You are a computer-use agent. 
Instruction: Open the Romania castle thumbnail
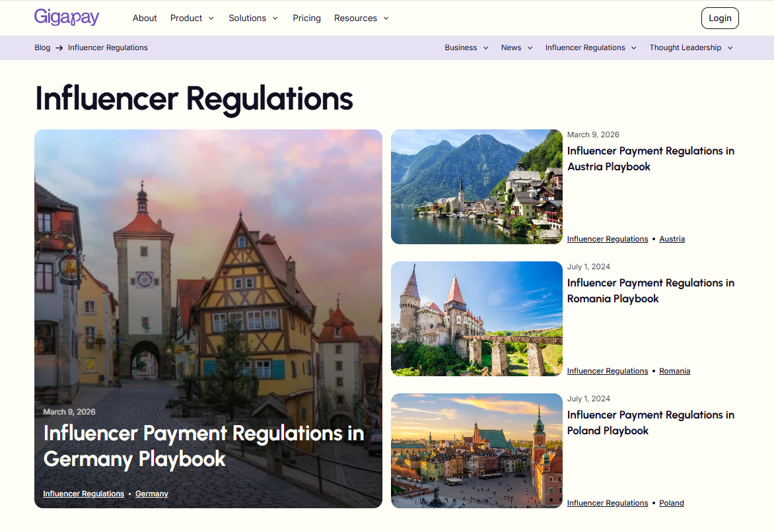(476, 319)
